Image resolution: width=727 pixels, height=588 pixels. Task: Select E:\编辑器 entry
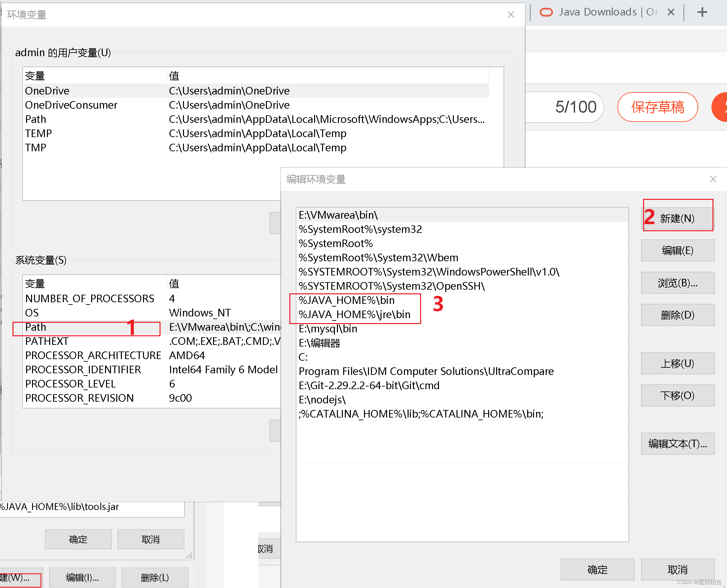462,343
